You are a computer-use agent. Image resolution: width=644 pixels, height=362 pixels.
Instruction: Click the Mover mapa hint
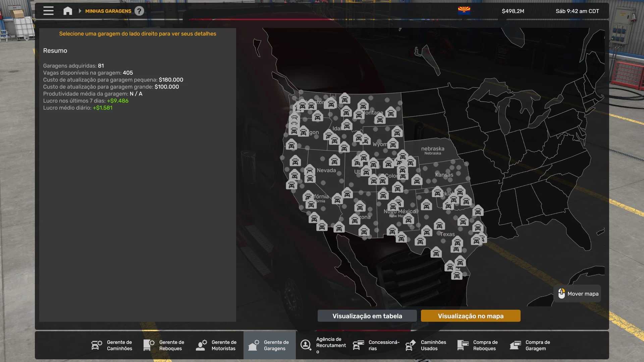click(578, 294)
